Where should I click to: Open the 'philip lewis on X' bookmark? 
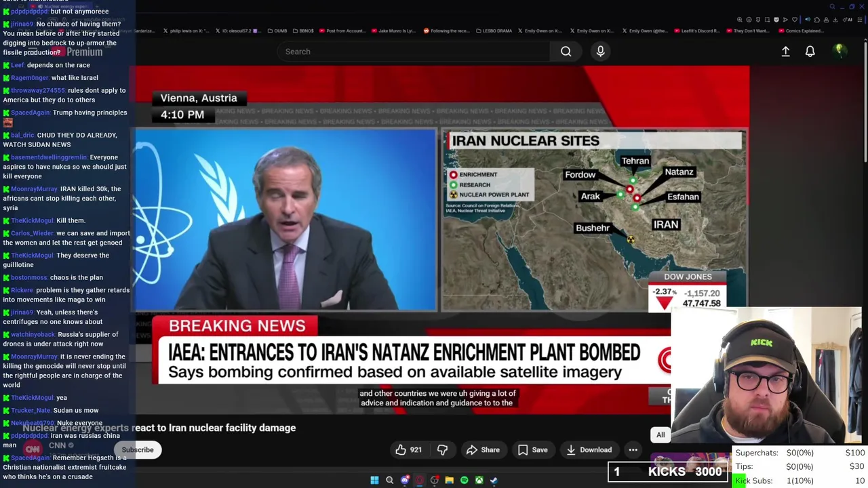[186, 30]
